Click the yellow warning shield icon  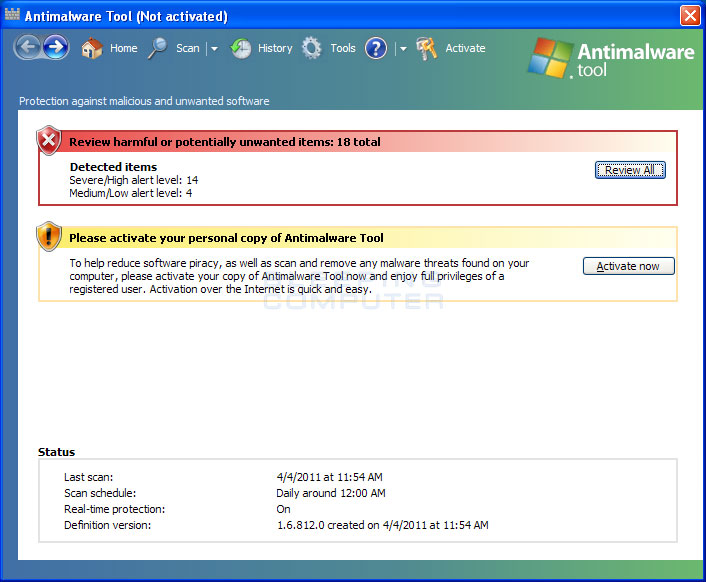point(49,236)
